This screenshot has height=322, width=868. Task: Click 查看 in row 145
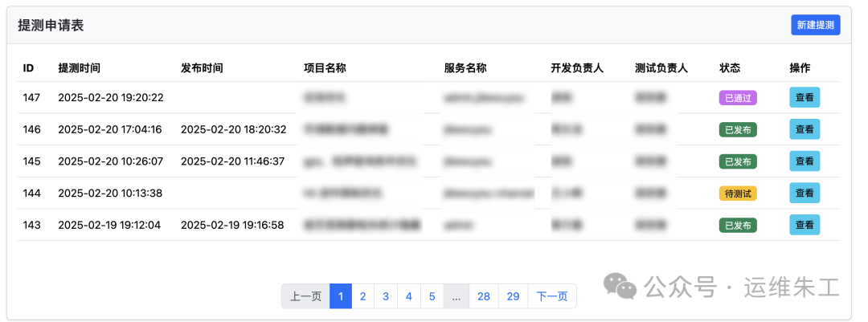click(x=804, y=161)
